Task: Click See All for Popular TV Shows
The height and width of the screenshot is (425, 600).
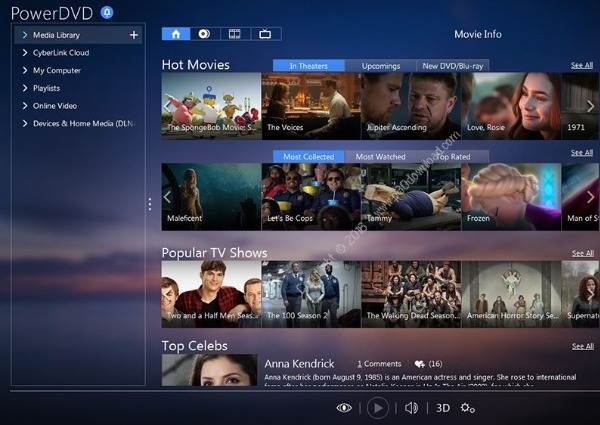Action: click(583, 253)
